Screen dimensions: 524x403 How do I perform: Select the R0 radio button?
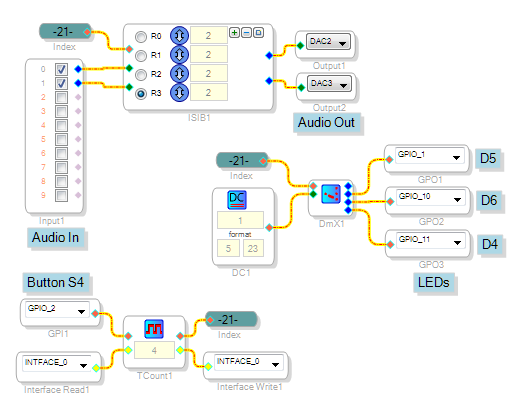pyautogui.click(x=141, y=37)
